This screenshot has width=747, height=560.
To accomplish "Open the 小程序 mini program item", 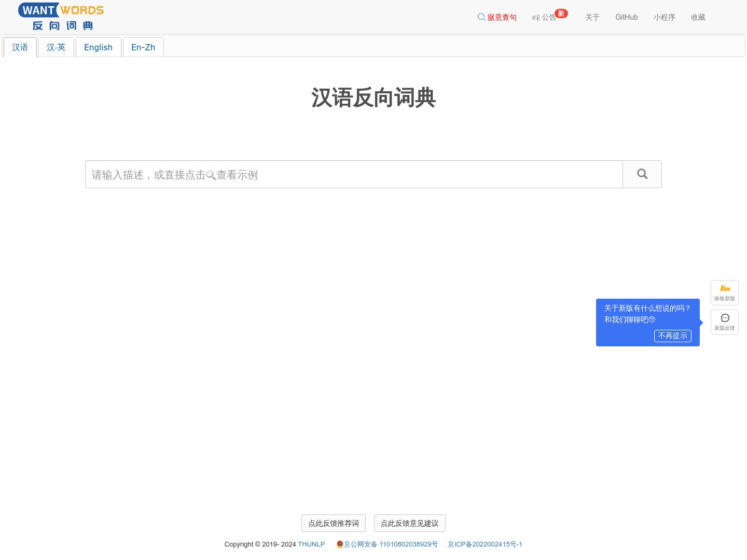I will pos(665,17).
